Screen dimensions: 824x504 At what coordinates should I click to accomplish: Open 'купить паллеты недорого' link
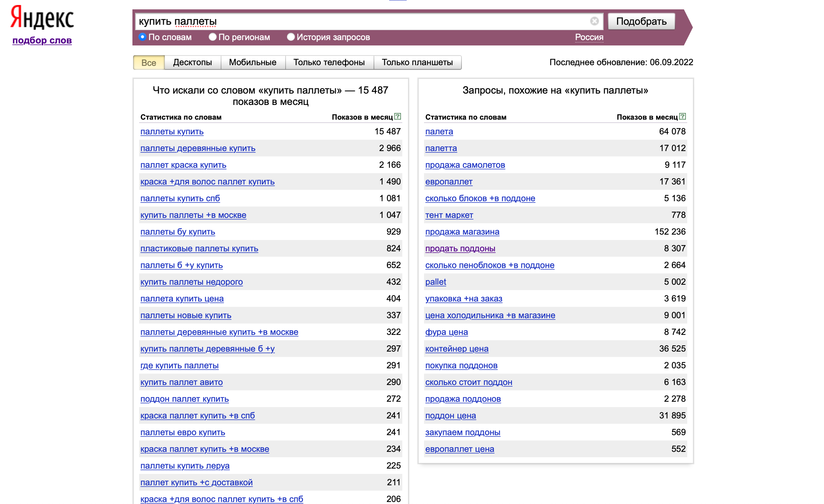tap(192, 282)
